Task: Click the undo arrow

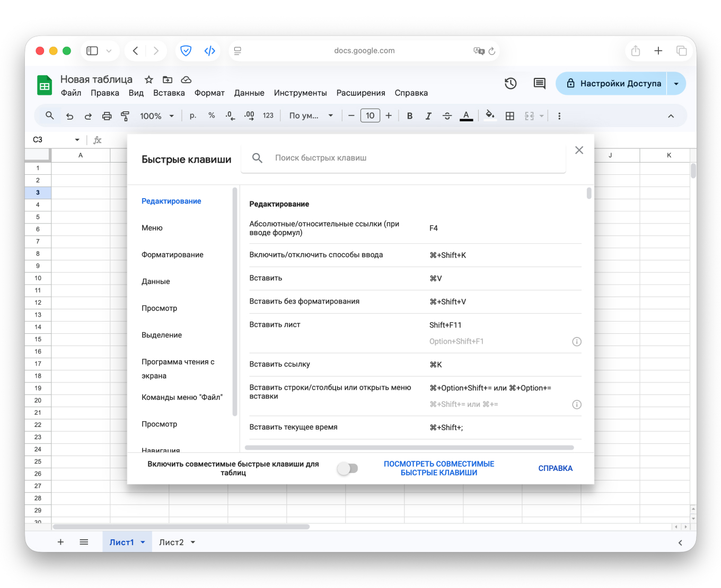Action: [69, 116]
